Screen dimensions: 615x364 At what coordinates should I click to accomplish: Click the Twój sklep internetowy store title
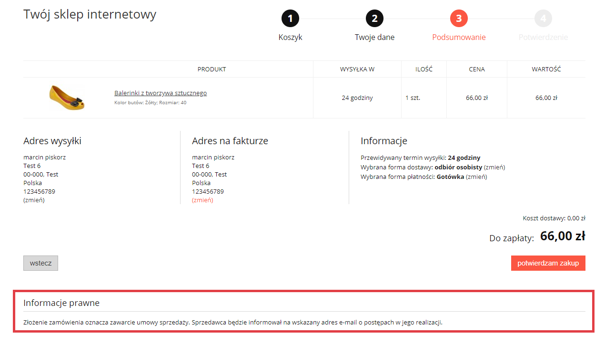[x=90, y=14]
